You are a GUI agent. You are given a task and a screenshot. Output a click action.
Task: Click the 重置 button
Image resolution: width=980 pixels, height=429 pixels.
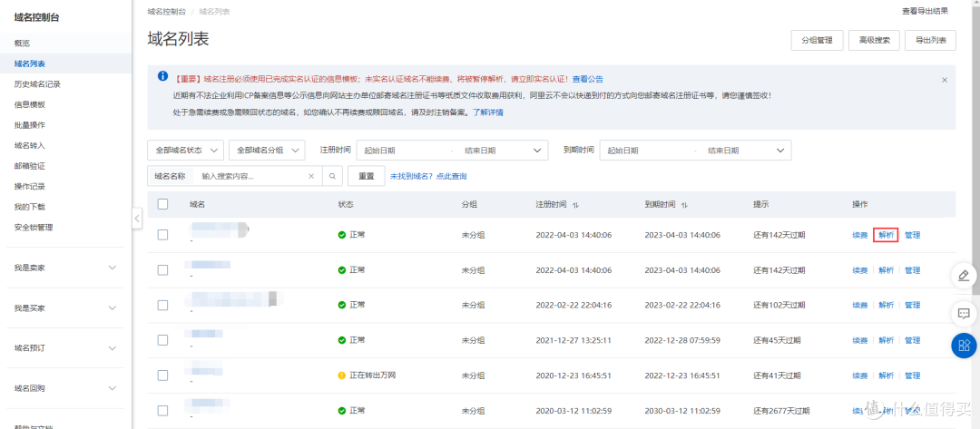[367, 176]
